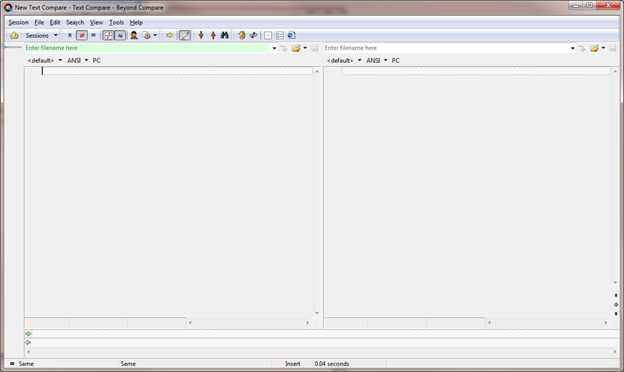Toggle show context lines button

[x=108, y=35]
